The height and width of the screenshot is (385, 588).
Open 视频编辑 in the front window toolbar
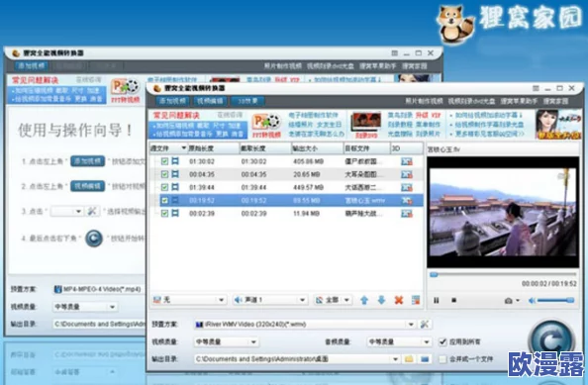[x=210, y=101]
